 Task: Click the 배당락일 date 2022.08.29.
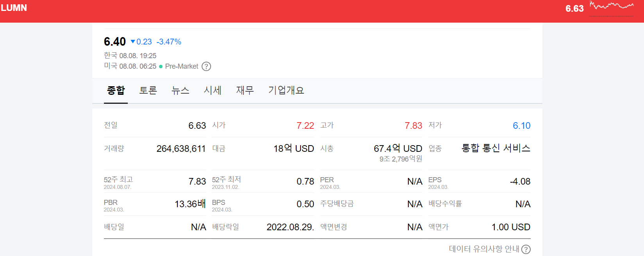point(290,227)
